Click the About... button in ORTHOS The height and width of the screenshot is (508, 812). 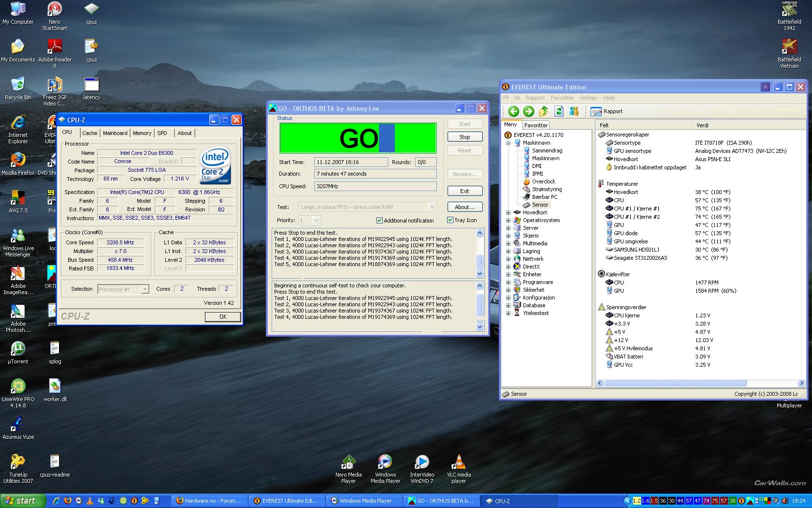pyautogui.click(x=464, y=207)
